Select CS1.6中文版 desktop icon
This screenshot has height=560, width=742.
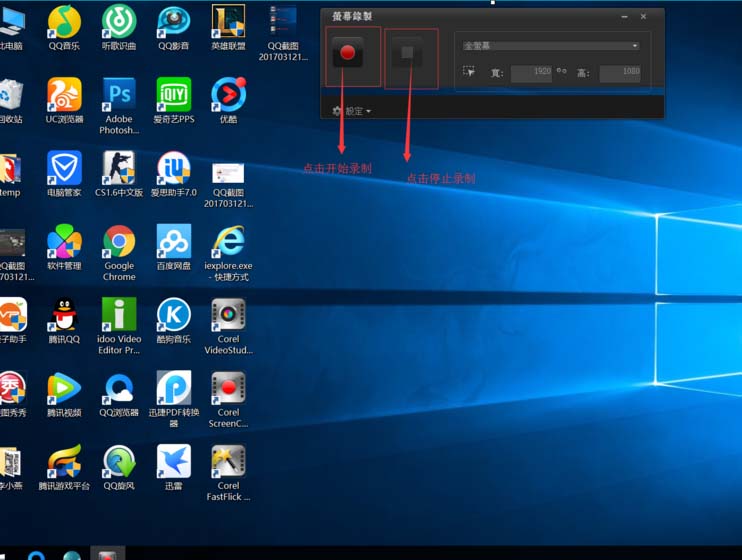coord(119,174)
